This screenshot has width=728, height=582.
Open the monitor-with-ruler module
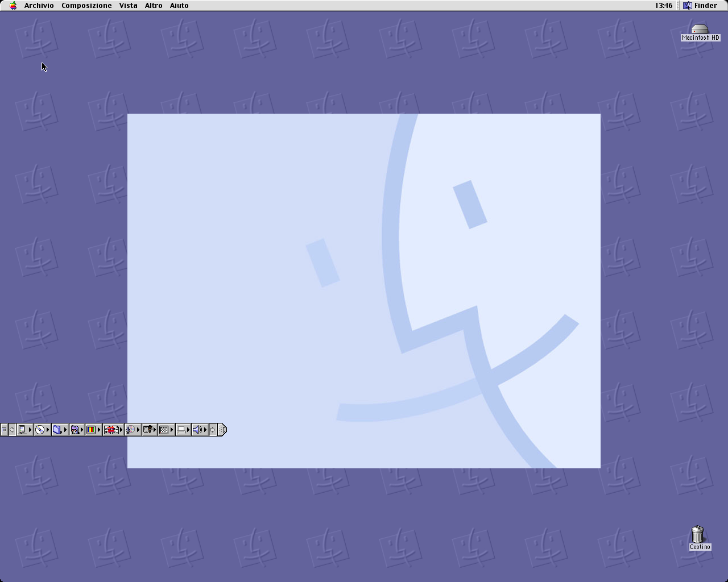pyautogui.click(x=150, y=430)
